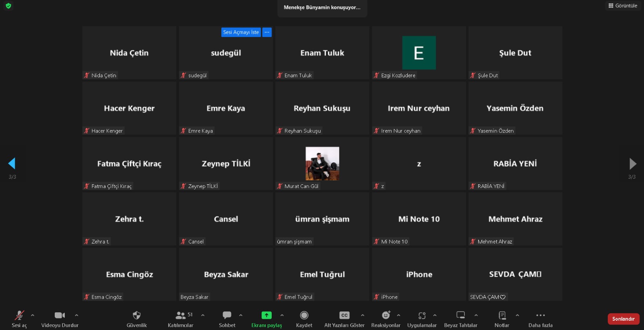Expand audio options arrow next to Sesi aç
This screenshot has height=330, width=644.
coord(33,316)
